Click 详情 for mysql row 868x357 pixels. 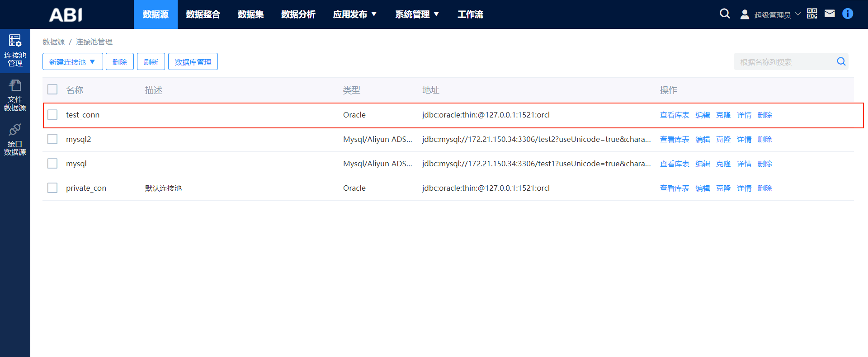[x=744, y=164]
